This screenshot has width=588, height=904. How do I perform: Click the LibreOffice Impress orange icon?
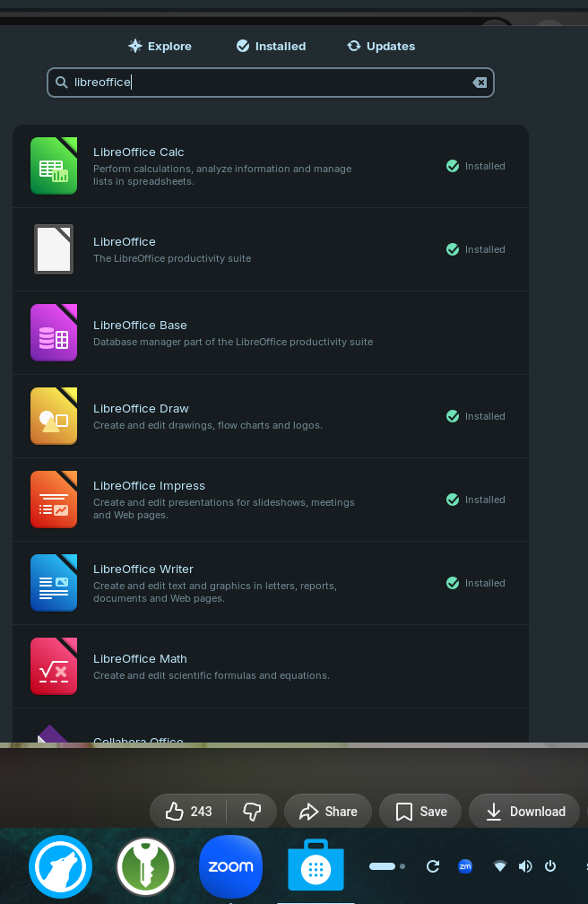[54, 500]
